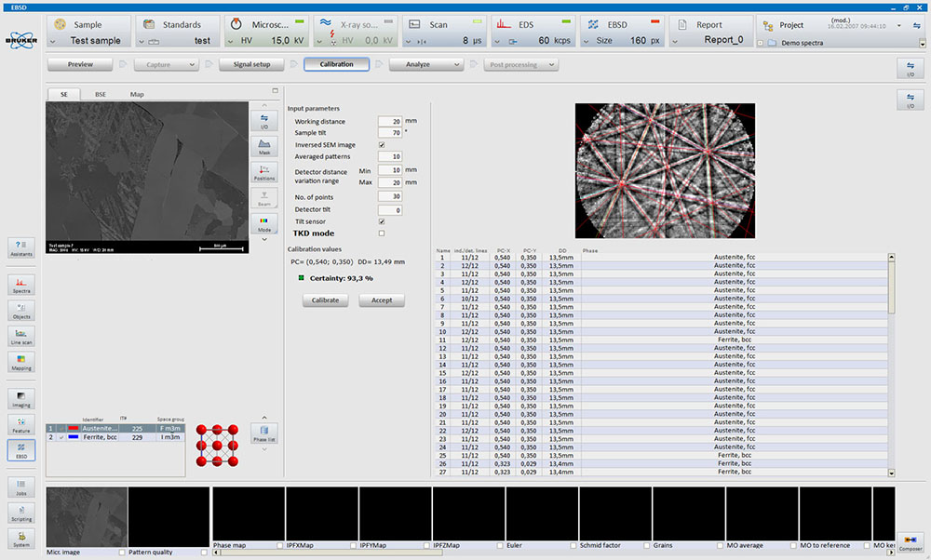This screenshot has height=560, width=931.
Task: Select the Line scan icon
Action: click(x=20, y=336)
